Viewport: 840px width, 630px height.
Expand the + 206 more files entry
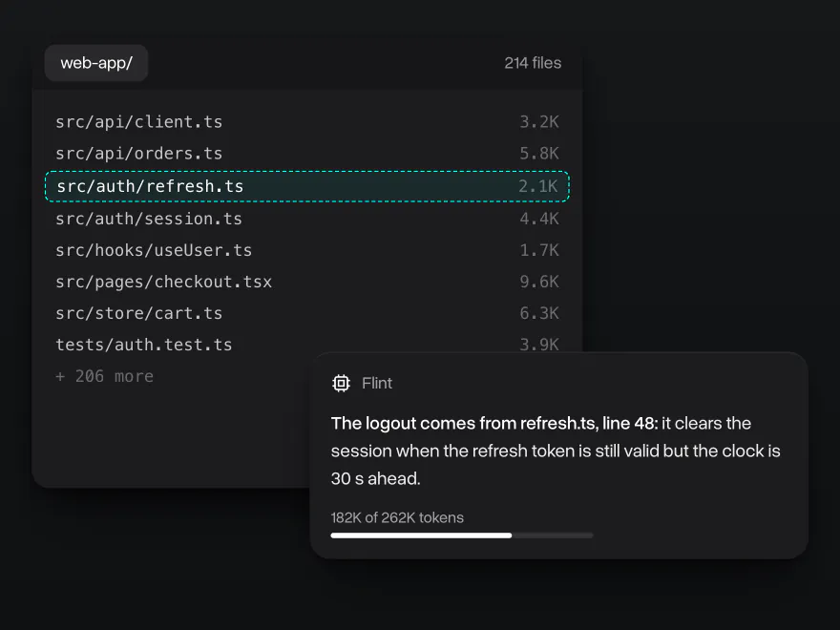104,376
